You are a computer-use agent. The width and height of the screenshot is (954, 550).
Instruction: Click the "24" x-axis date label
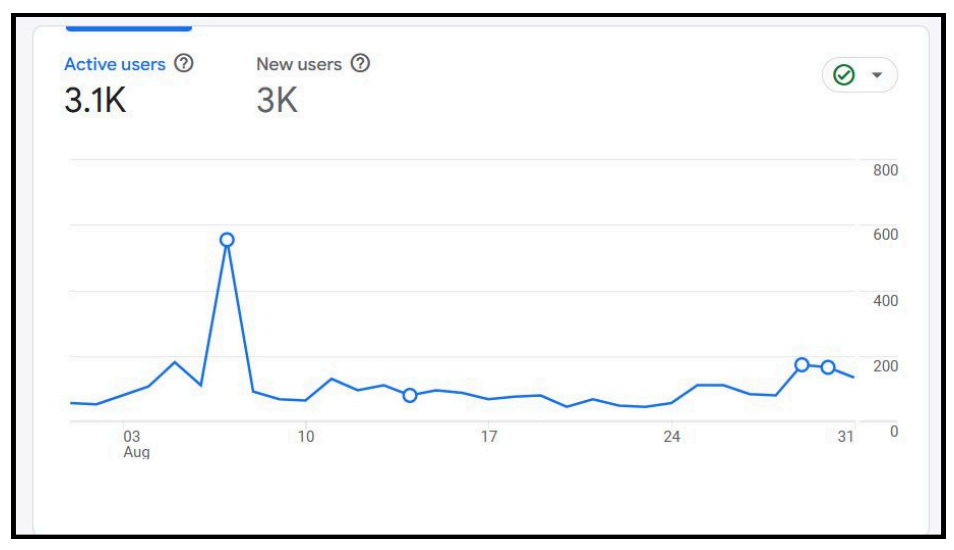672,437
